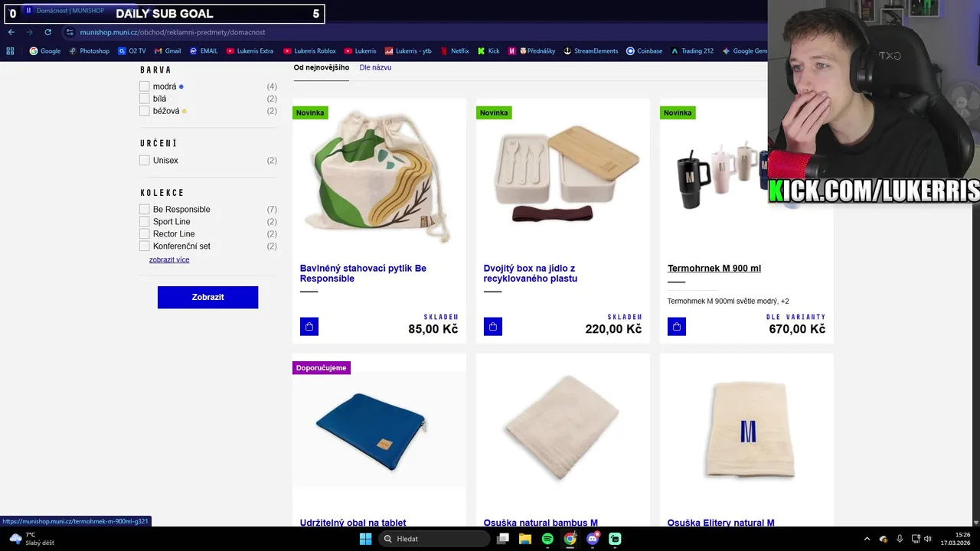Image resolution: width=980 pixels, height=551 pixels.
Task: Open Trading 212 bookmark
Action: [692, 51]
